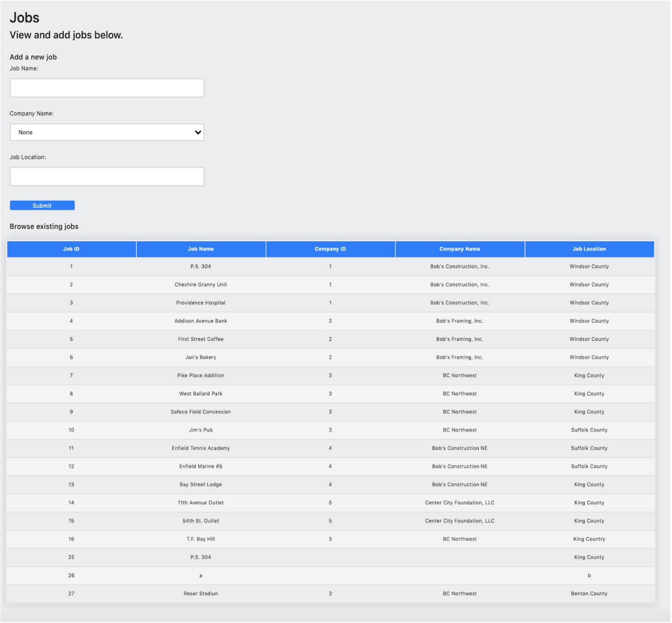Select the Providence Hospital row
Image resolution: width=672 pixels, height=623 pixels.
click(200, 303)
